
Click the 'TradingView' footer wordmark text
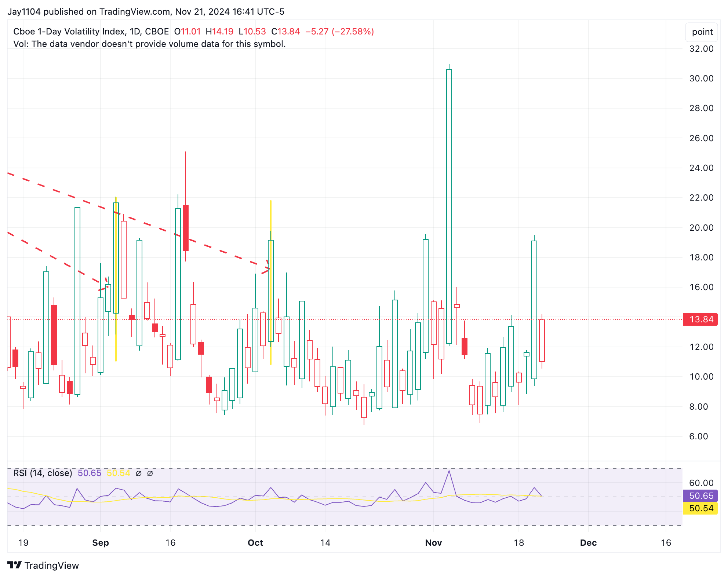point(52,566)
